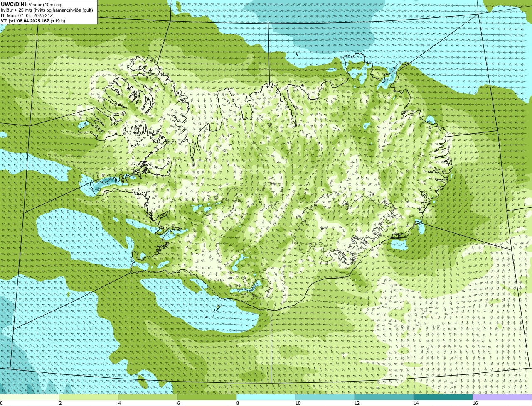Click the "IT: Mán. 07. 04. 2025 21Z" line
Screen dimensions: 532x406
(x=27, y=15)
